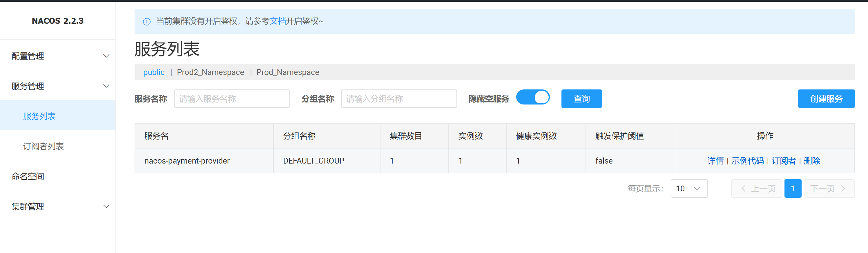Click the 查询 search button

click(581, 99)
